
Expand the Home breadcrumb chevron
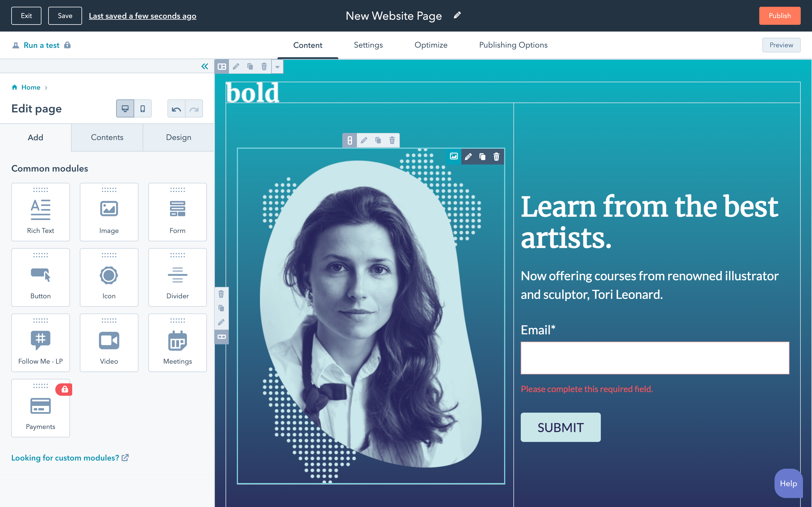tap(46, 88)
